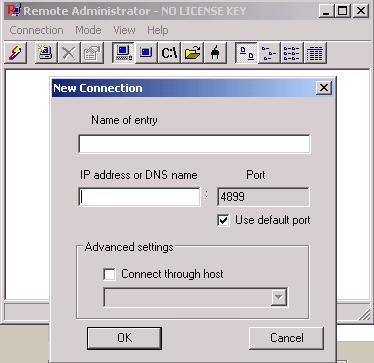Click the Cancel button
The height and width of the screenshot is (363, 374).
click(x=286, y=338)
